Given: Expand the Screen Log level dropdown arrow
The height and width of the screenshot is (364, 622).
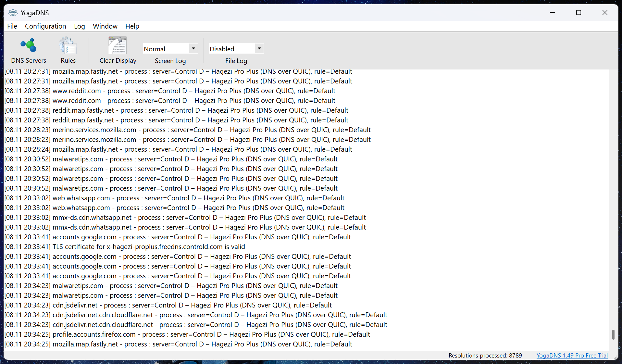Looking at the screenshot, I should [x=193, y=48].
